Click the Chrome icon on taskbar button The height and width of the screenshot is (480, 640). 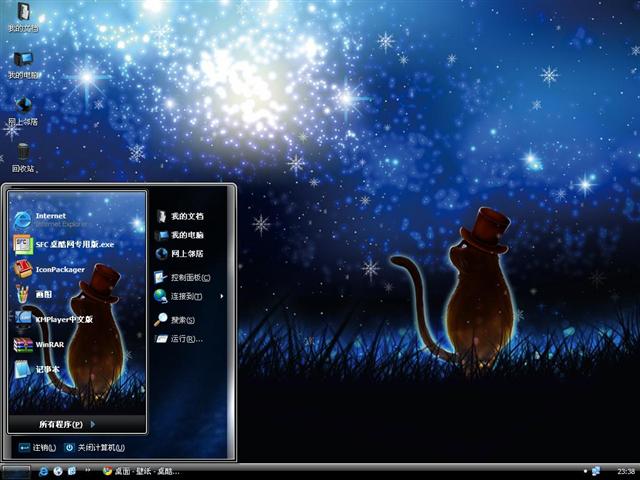pos(107,471)
